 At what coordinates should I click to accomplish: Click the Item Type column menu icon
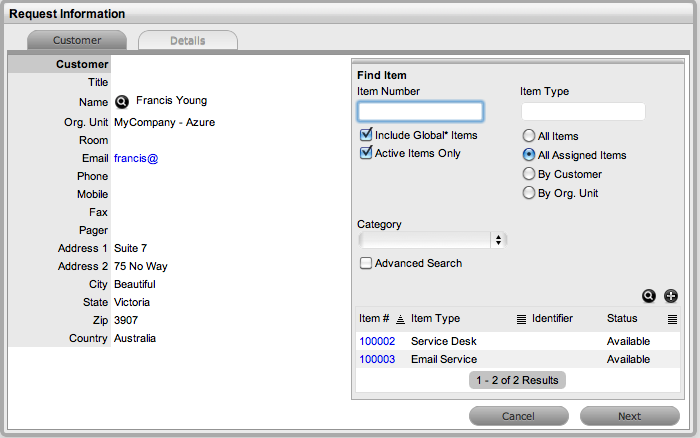click(521, 319)
